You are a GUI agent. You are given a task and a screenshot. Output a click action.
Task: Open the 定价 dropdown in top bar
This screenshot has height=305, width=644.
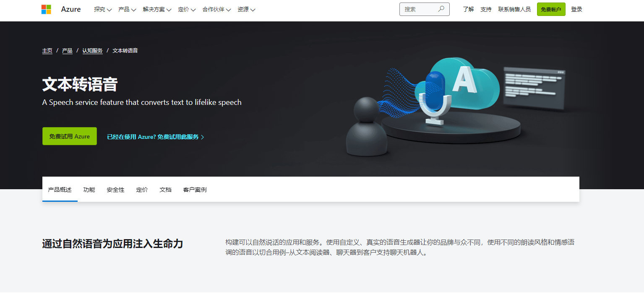point(187,9)
